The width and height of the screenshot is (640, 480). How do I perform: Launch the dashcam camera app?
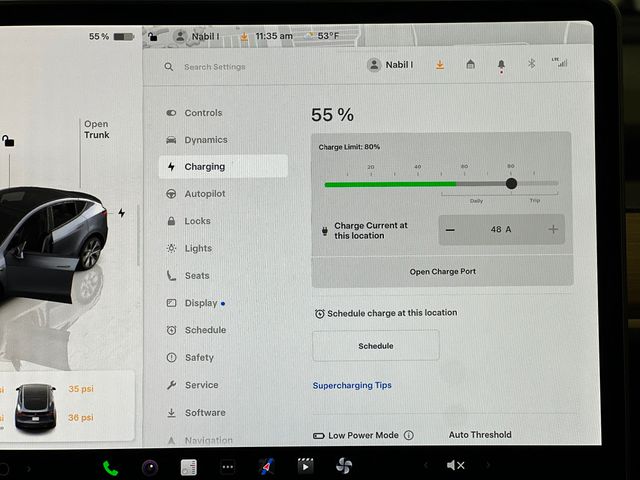[150, 467]
